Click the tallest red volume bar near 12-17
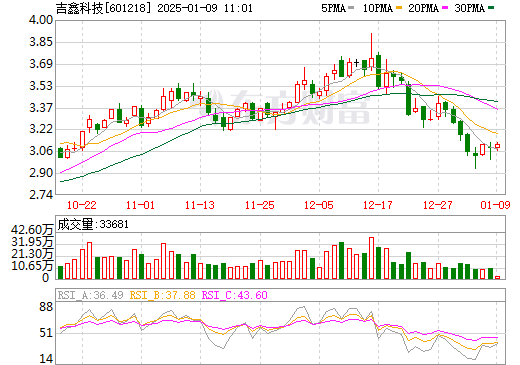This screenshot has width=520, height=365. (x=371, y=258)
